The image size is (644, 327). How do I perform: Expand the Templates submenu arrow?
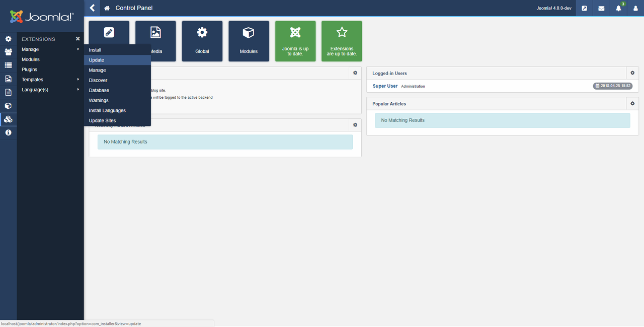(78, 80)
